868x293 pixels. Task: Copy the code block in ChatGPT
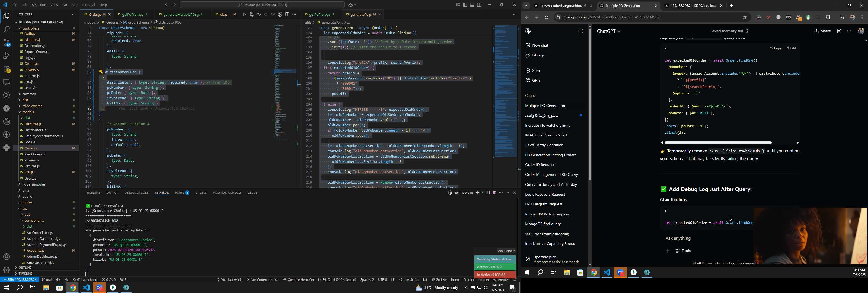tap(776, 48)
